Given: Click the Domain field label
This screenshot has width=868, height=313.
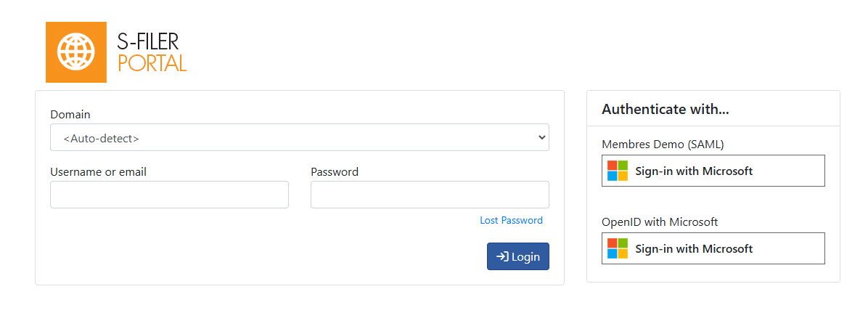Looking at the screenshot, I should [x=70, y=115].
